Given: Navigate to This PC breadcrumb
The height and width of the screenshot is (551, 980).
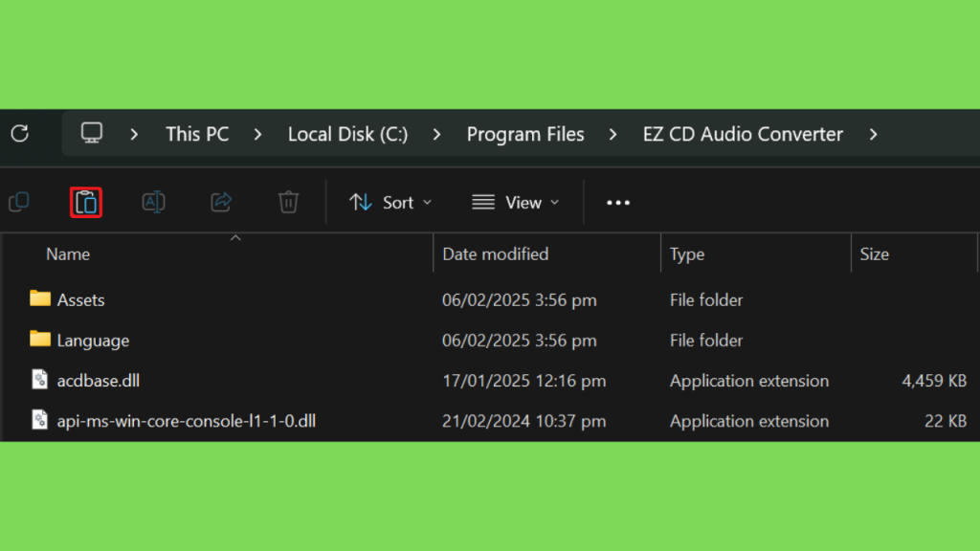Looking at the screenshot, I should pos(197,135).
